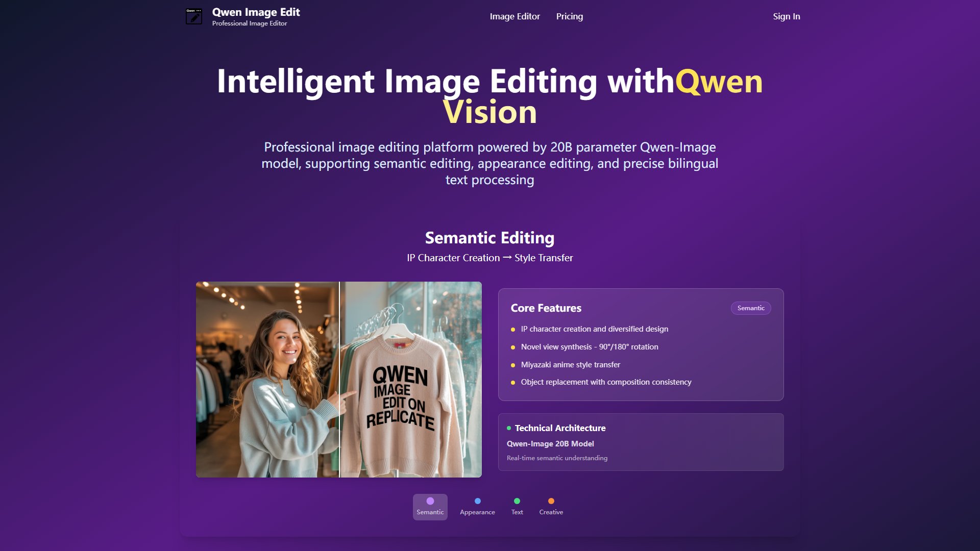Click the 'Semantic Editing' section heading

click(490, 238)
